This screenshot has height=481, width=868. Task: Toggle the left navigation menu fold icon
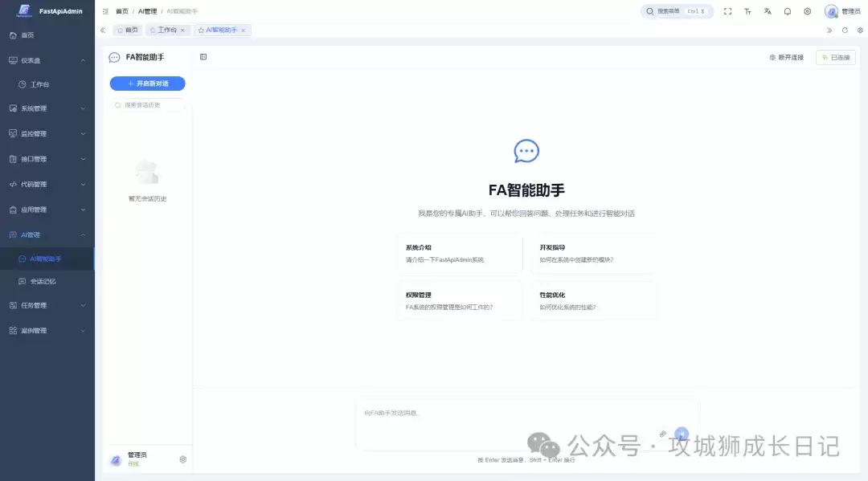[105, 11]
